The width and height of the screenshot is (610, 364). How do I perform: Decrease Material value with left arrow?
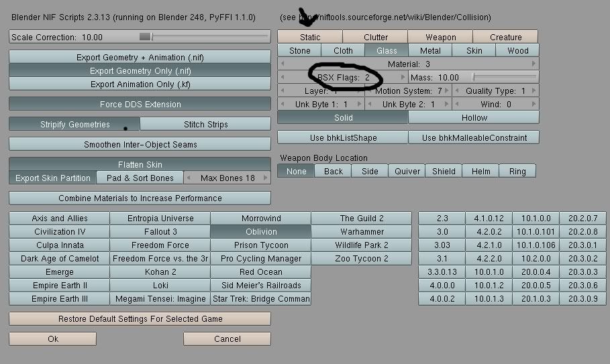pyautogui.click(x=283, y=64)
